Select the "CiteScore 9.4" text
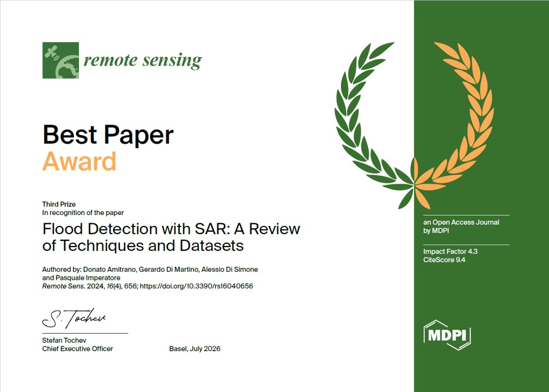Viewport: 549px width, 392px height. coord(444,260)
